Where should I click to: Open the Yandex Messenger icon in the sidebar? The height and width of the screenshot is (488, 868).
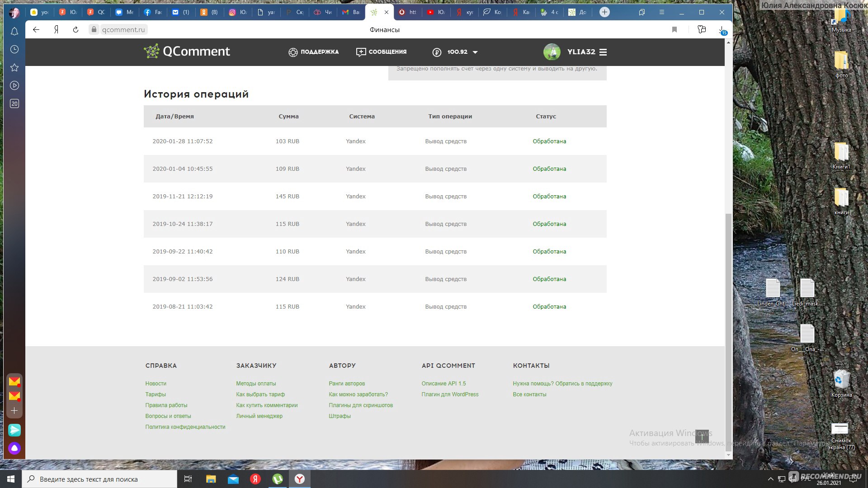(x=14, y=430)
